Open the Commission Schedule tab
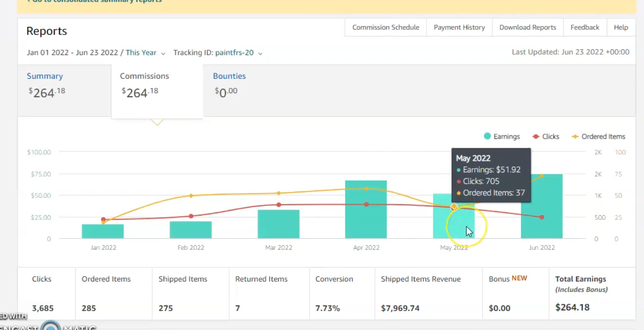The height and width of the screenshot is (330, 644). [386, 27]
